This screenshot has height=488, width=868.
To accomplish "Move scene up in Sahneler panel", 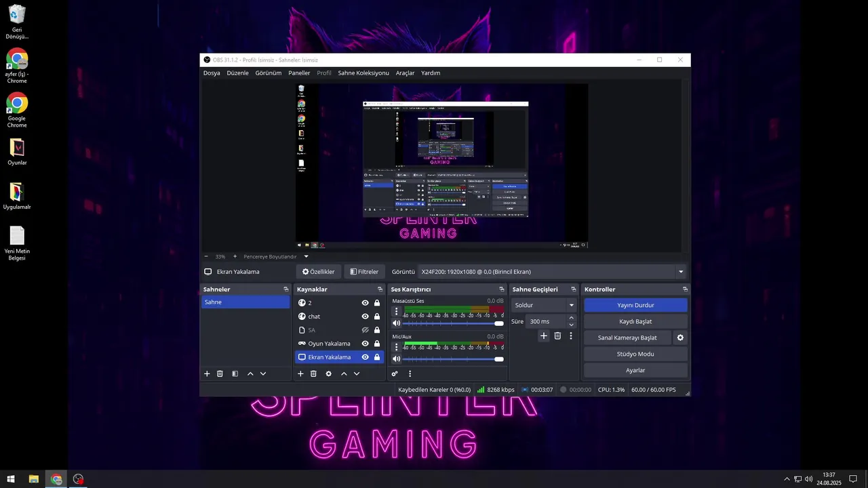I will (x=250, y=373).
